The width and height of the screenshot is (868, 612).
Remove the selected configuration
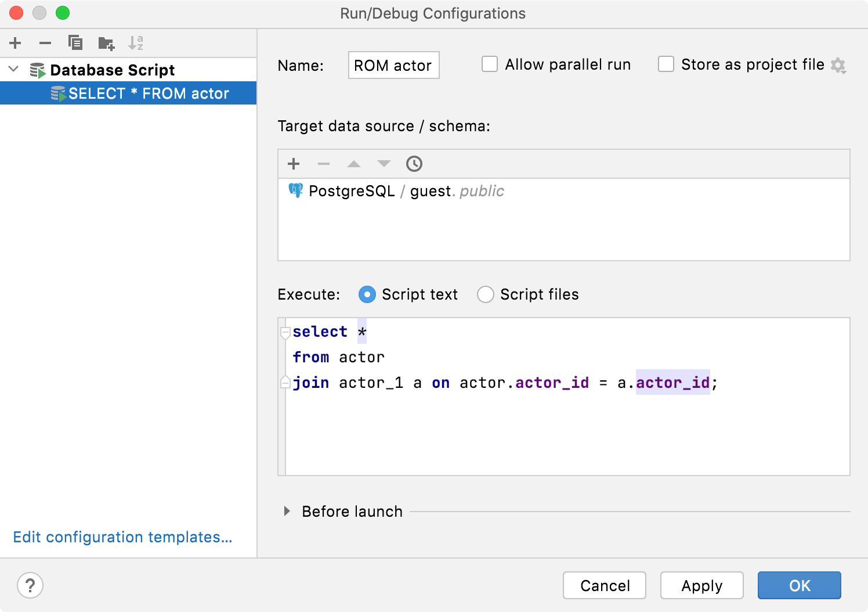click(45, 42)
